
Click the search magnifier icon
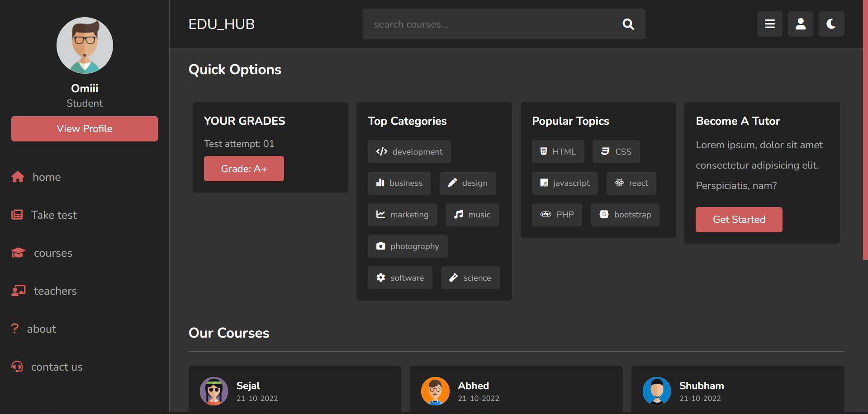[628, 24]
